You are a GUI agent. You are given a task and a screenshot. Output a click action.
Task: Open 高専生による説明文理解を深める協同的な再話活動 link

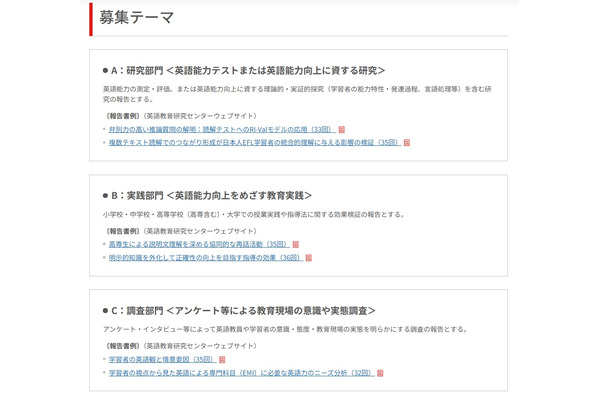199,244
